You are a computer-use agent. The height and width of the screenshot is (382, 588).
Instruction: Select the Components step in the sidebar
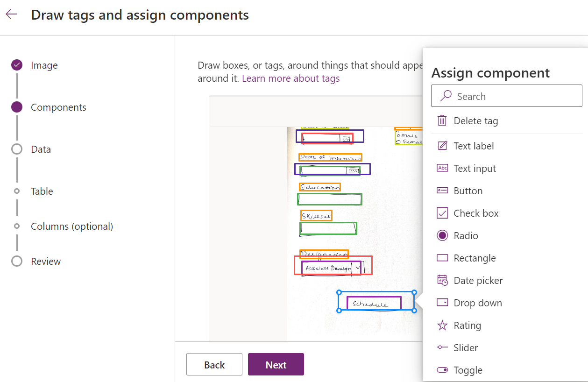58,107
